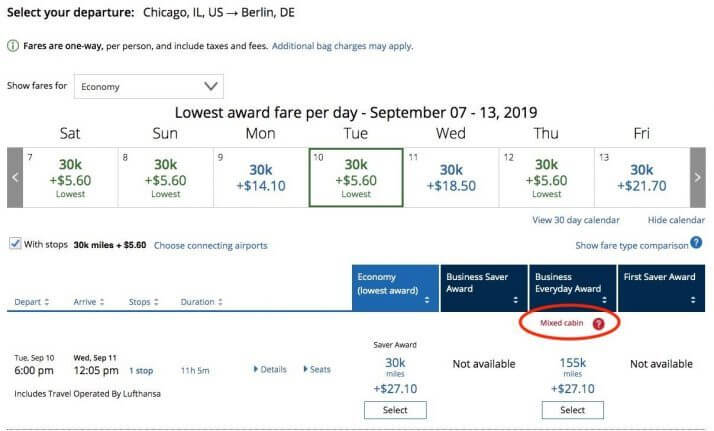
Task: Select the 30k Economy Saver Award fare
Action: click(395, 410)
